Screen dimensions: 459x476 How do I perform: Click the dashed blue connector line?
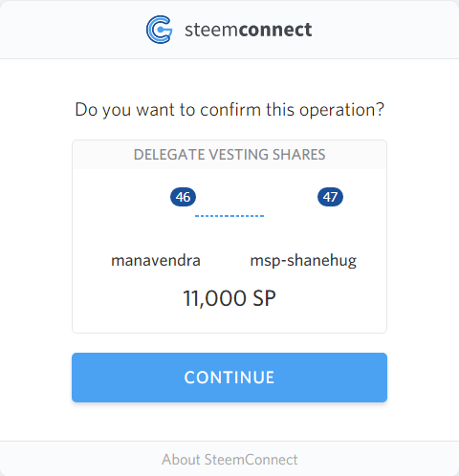pyautogui.click(x=229, y=216)
